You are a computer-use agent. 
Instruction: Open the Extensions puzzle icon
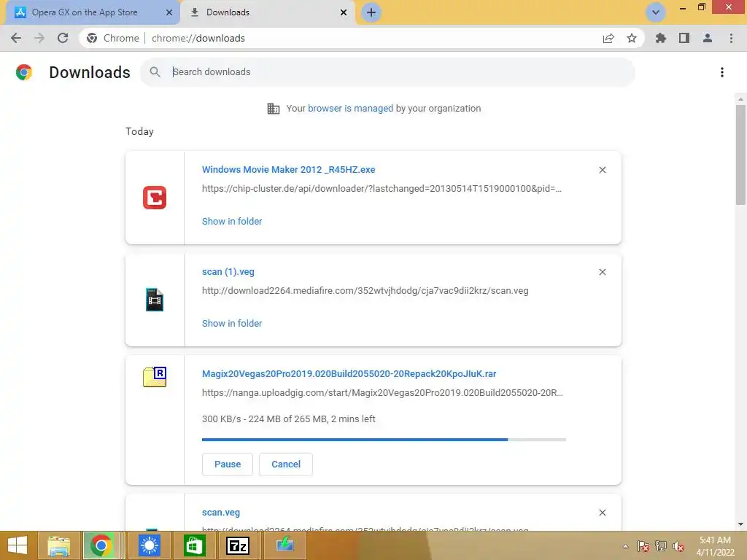coord(661,38)
